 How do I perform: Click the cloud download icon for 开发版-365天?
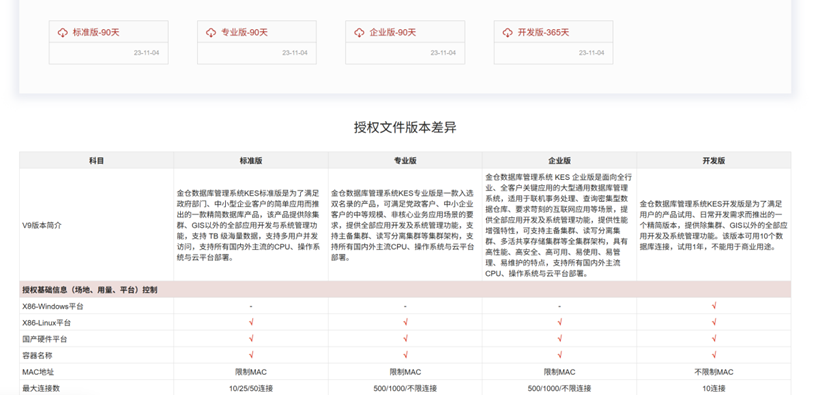(508, 32)
